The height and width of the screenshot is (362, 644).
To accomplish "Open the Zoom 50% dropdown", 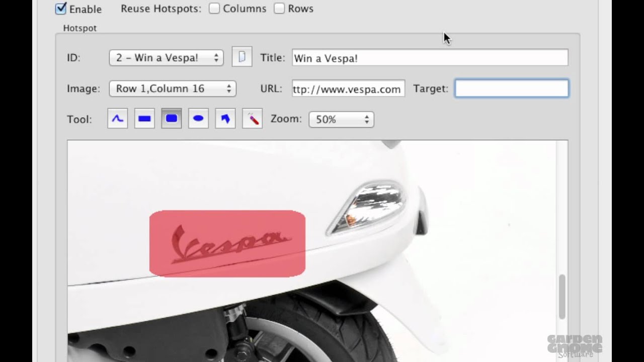I will [341, 119].
